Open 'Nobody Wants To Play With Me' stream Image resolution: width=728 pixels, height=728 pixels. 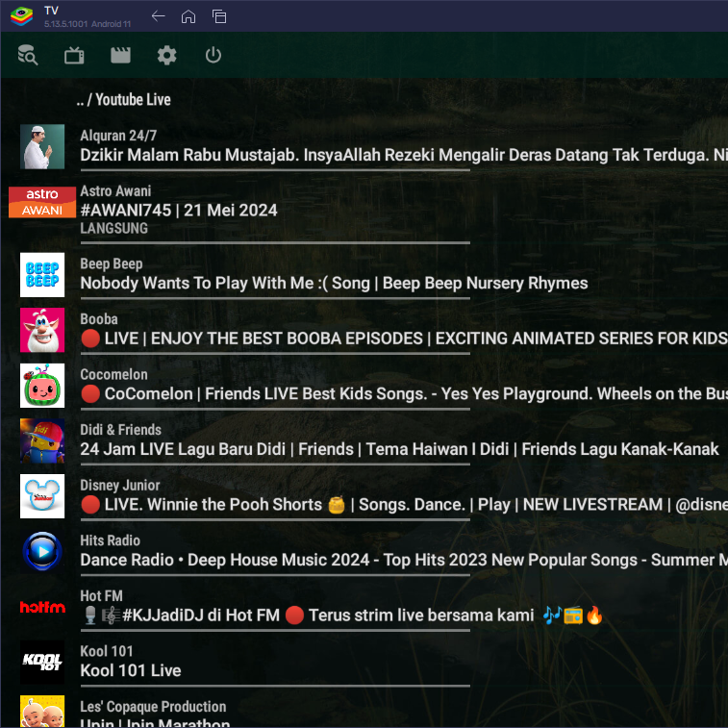tap(334, 283)
